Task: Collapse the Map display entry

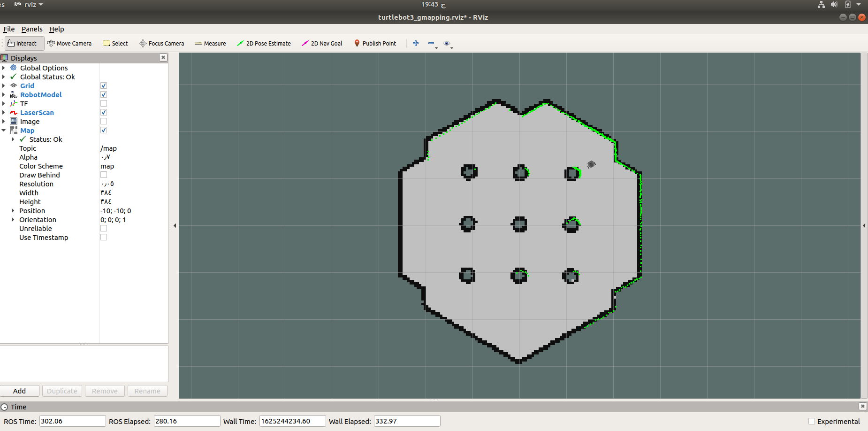Action: pos(4,130)
